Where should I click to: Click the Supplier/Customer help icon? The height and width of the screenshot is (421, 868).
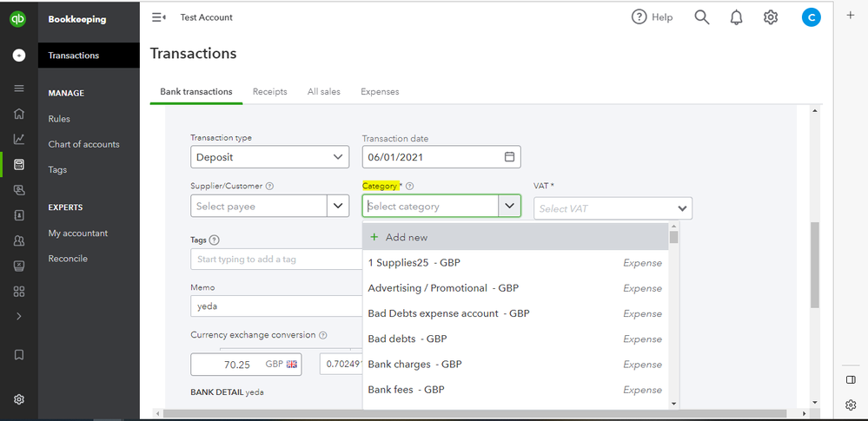point(270,187)
